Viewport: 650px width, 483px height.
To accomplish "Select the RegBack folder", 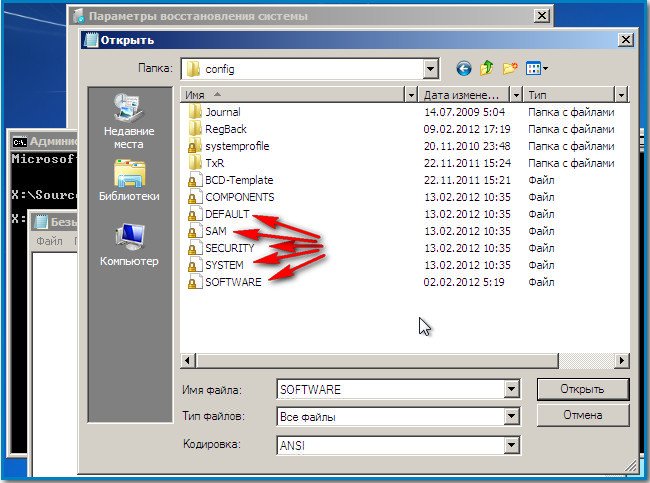I will 225,129.
